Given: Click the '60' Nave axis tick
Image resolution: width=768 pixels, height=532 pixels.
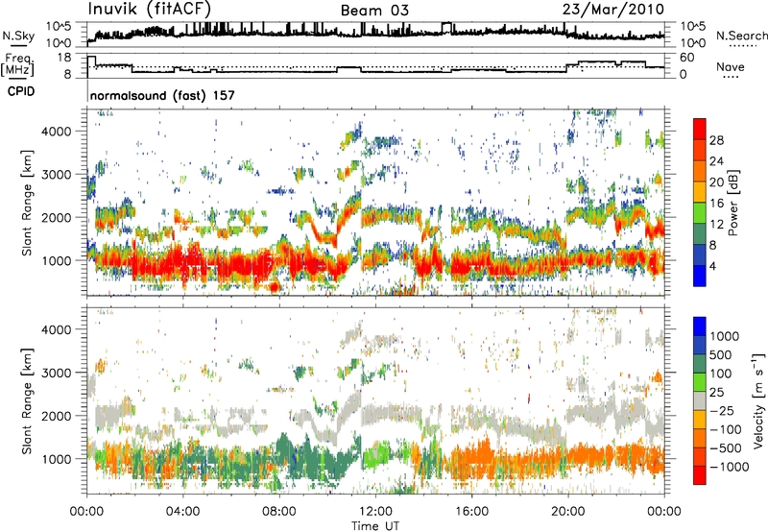Looking at the screenshot, I should [x=687, y=58].
